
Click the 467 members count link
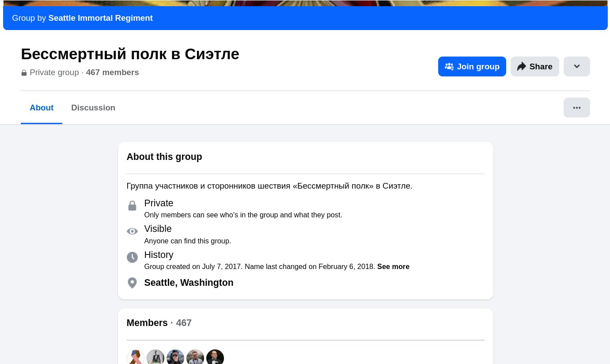pos(112,72)
